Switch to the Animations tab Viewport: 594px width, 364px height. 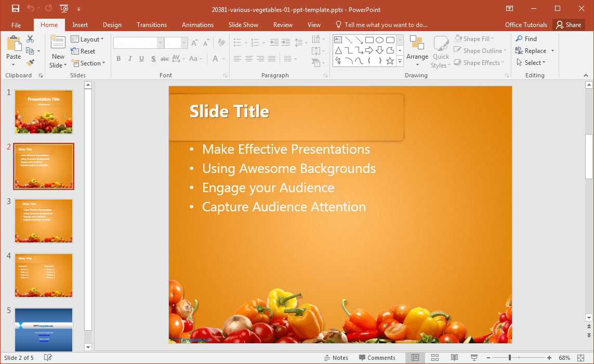(197, 25)
